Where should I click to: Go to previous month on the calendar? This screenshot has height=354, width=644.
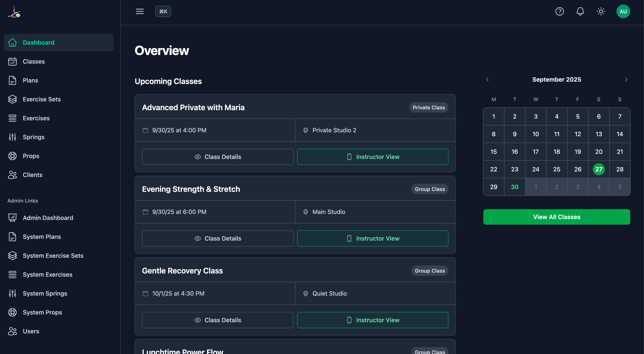[487, 79]
